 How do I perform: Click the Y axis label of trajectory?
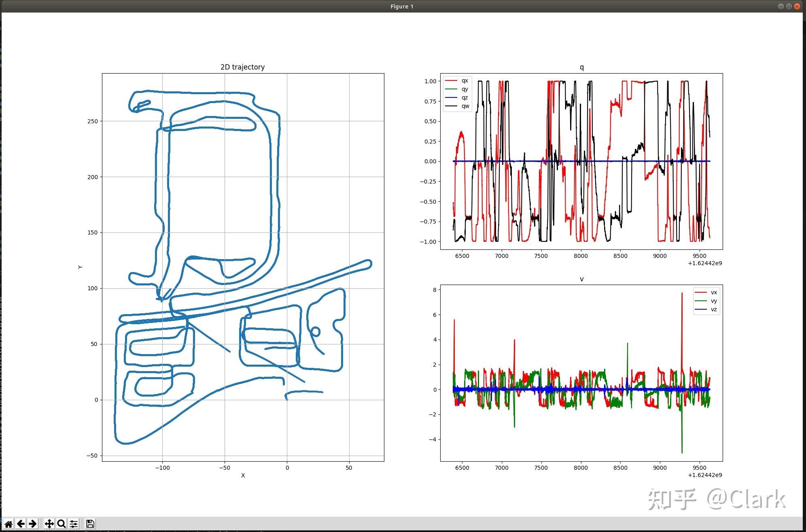[x=80, y=267]
